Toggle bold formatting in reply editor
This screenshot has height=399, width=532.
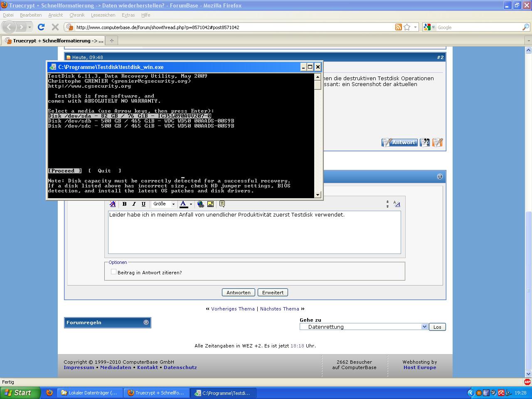[124, 204]
